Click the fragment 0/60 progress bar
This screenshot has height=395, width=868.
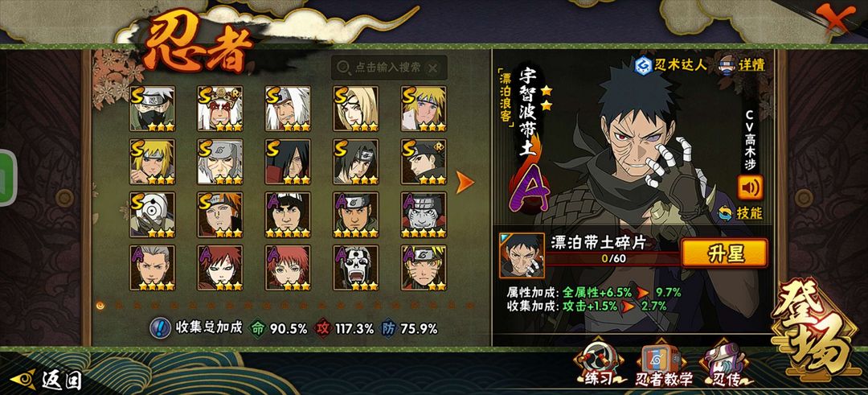pos(612,259)
